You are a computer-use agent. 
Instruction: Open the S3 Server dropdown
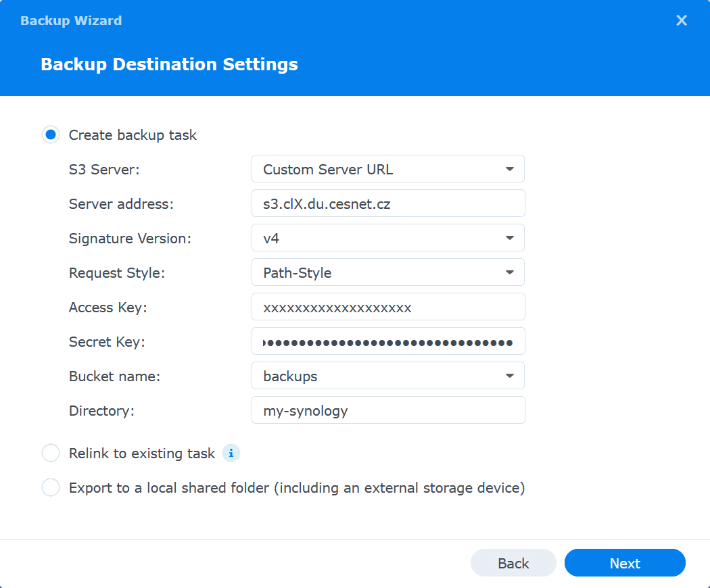click(x=388, y=168)
